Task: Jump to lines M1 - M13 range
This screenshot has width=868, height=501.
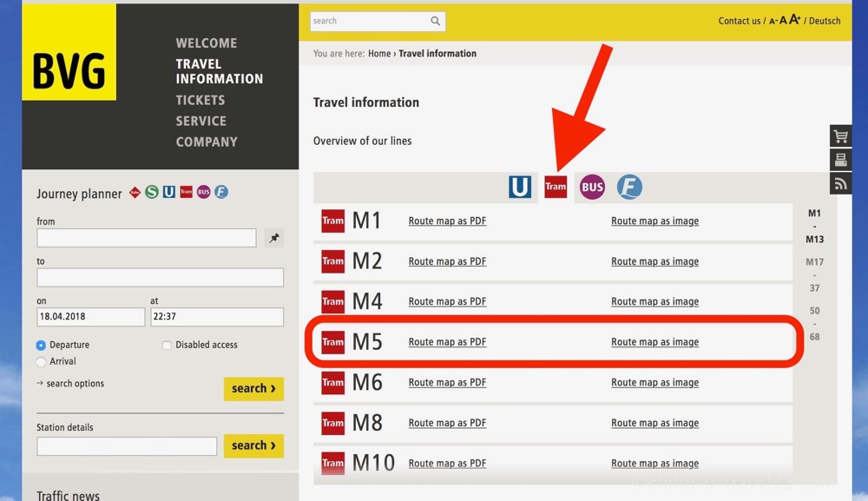Action: (814, 226)
